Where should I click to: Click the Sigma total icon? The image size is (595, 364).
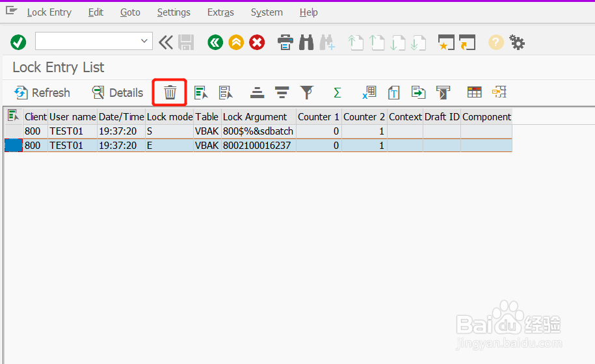337,92
